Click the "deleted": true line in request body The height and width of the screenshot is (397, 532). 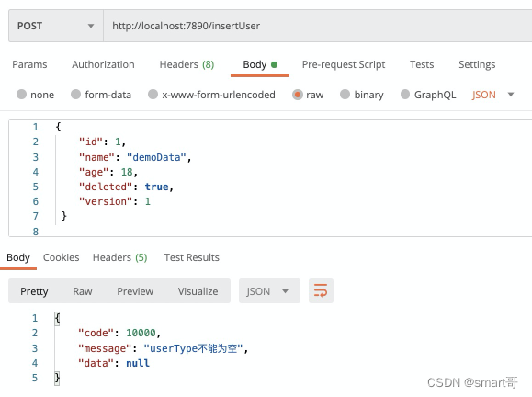pyautogui.click(x=126, y=187)
